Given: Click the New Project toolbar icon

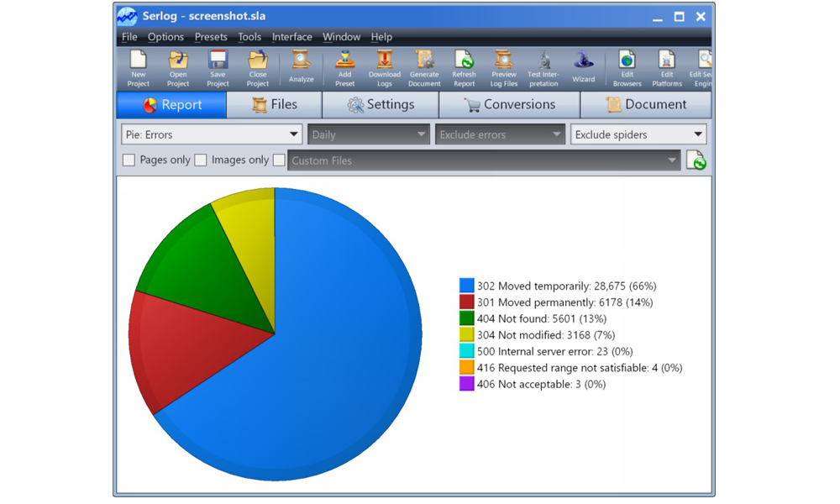Looking at the screenshot, I should pyautogui.click(x=138, y=67).
